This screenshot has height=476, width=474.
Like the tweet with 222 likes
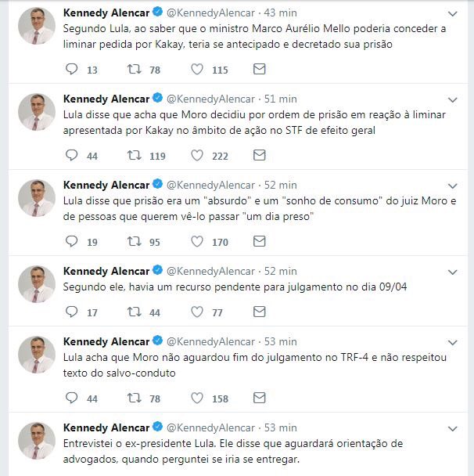pyautogui.click(x=197, y=156)
